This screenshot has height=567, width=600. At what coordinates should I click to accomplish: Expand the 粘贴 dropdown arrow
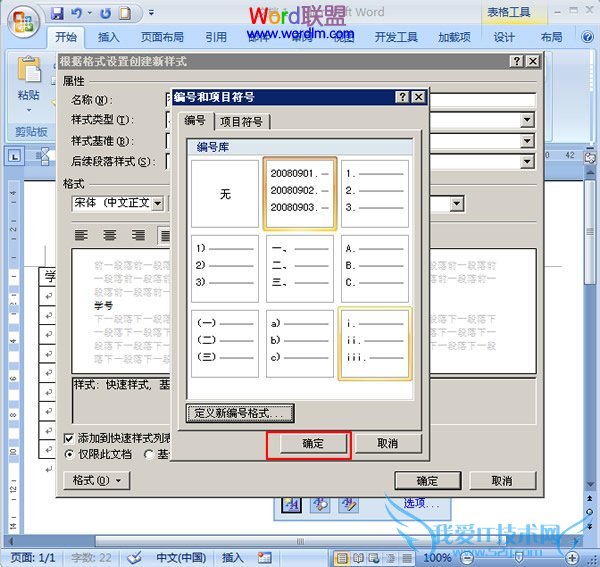[x=29, y=110]
